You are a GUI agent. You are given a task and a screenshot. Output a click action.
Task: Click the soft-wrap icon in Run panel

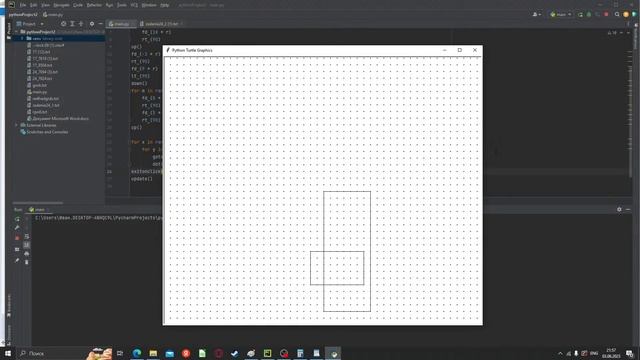coord(27,236)
